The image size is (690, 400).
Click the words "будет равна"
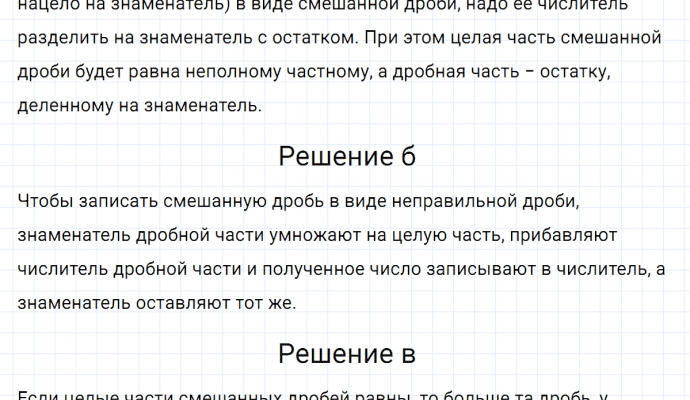[117, 75]
